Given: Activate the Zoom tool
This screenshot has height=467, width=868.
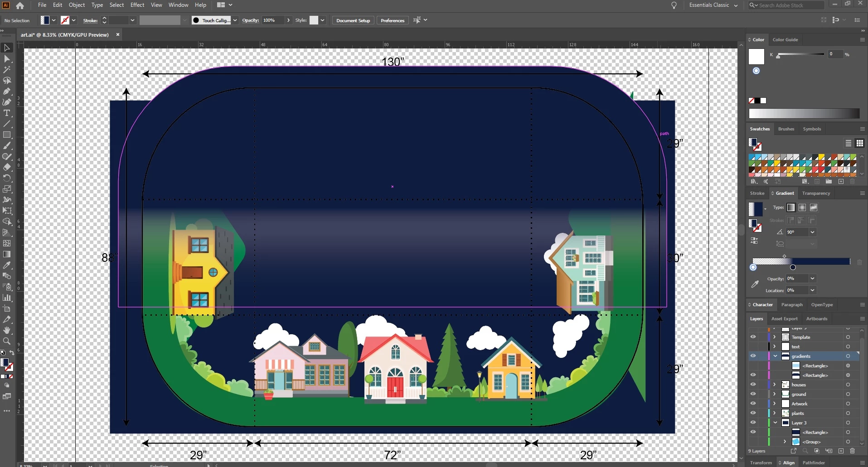Looking at the screenshot, I should tap(7, 341).
